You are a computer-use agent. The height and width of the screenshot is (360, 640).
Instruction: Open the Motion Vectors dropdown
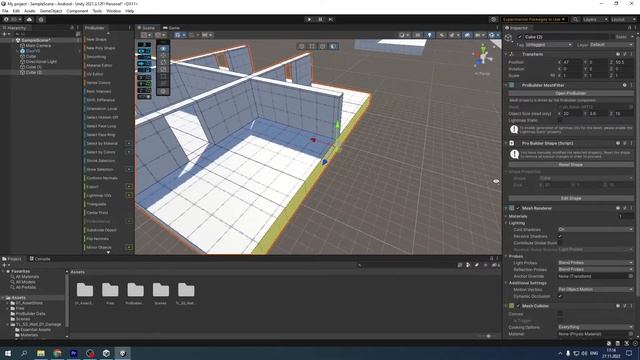pos(596,289)
